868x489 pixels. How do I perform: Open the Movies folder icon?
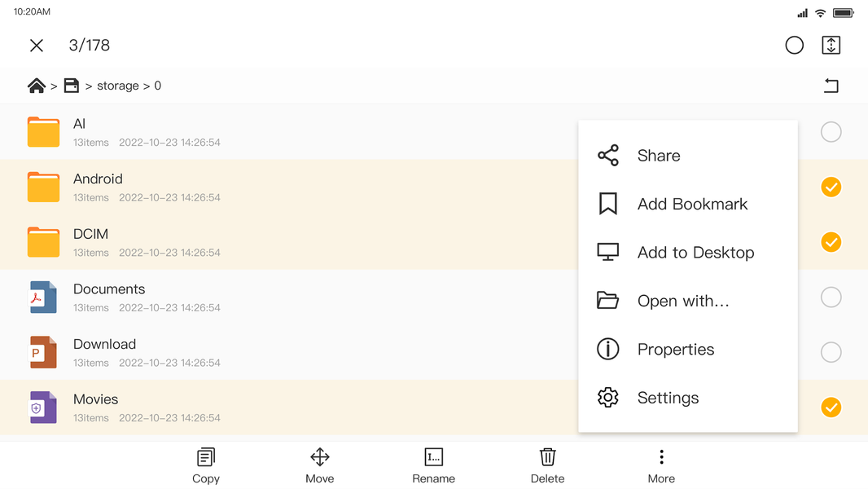click(42, 407)
